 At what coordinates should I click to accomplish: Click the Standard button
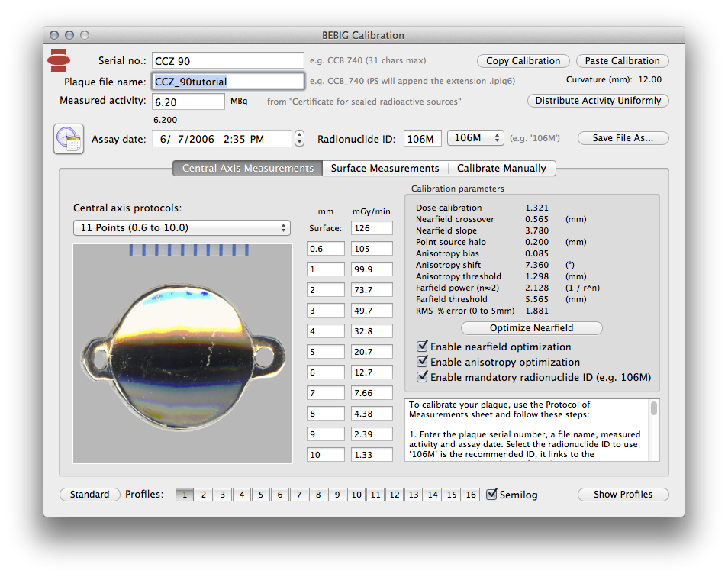89,495
